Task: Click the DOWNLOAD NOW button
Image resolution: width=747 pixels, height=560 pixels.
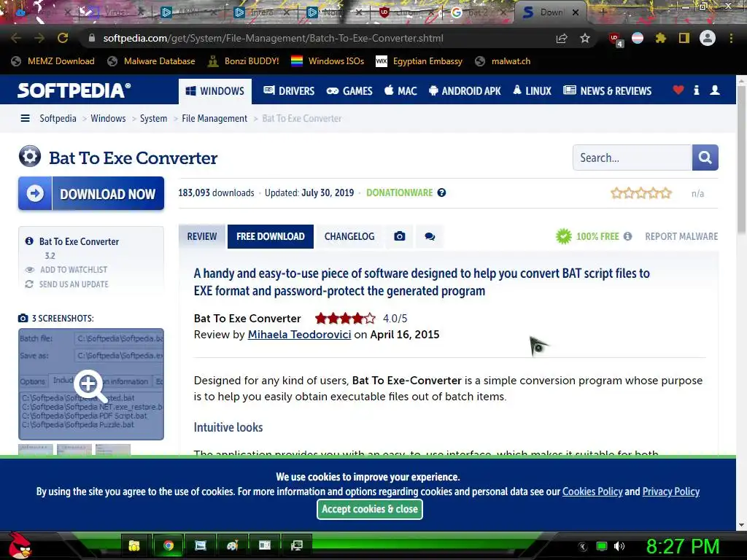Action: pos(91,193)
